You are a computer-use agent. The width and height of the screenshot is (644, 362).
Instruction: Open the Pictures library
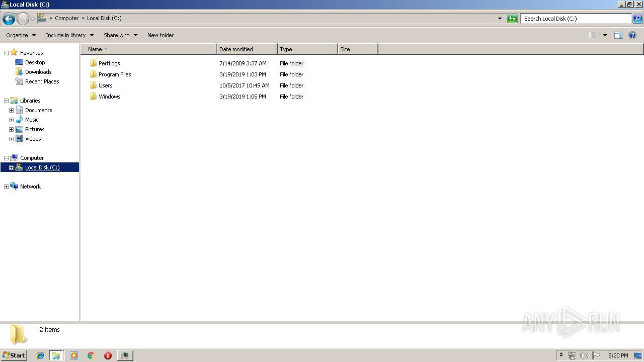(35, 129)
